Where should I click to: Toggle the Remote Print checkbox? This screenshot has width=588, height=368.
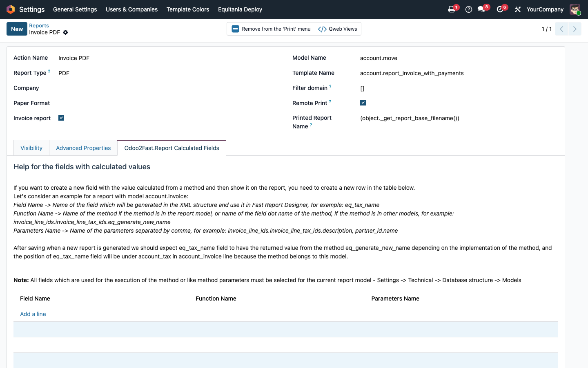tap(363, 103)
